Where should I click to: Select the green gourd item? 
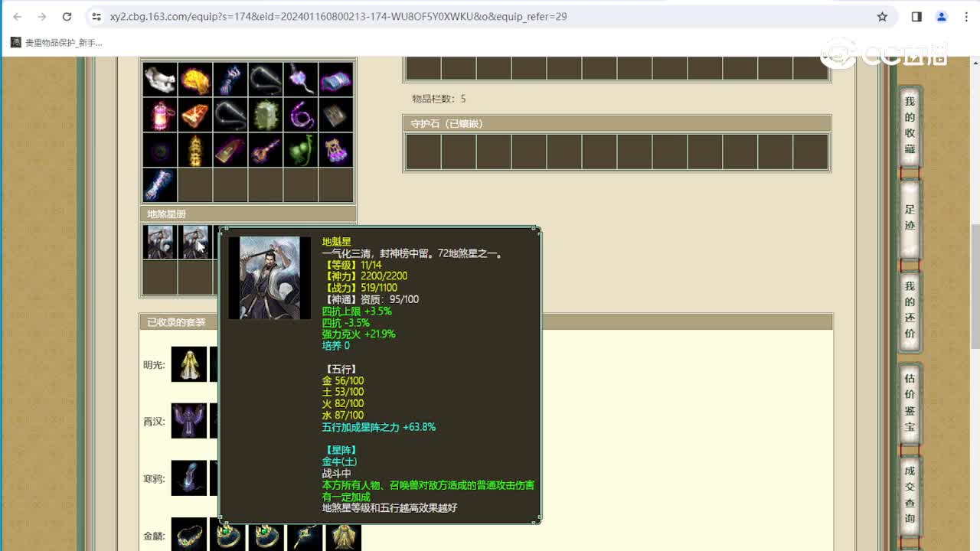point(301,149)
